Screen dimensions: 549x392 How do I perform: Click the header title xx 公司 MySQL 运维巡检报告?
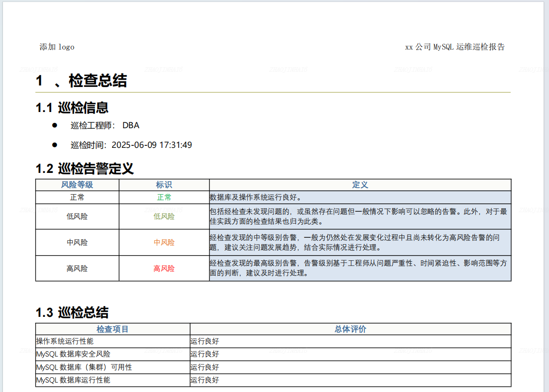tap(455, 47)
